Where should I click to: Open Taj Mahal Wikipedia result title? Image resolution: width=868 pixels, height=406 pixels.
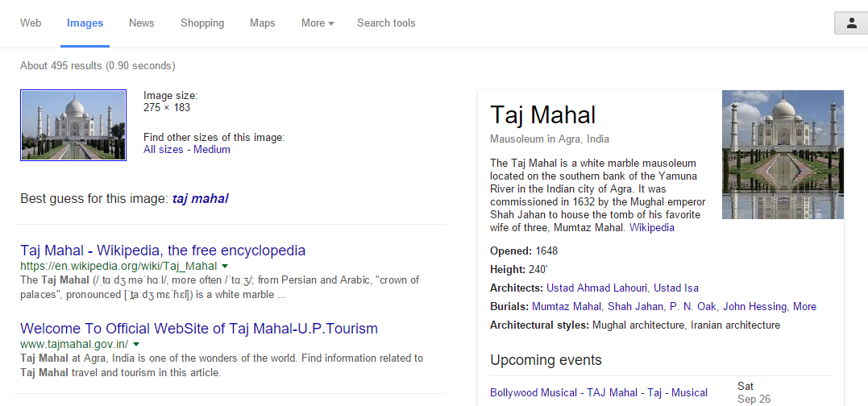pos(163,250)
